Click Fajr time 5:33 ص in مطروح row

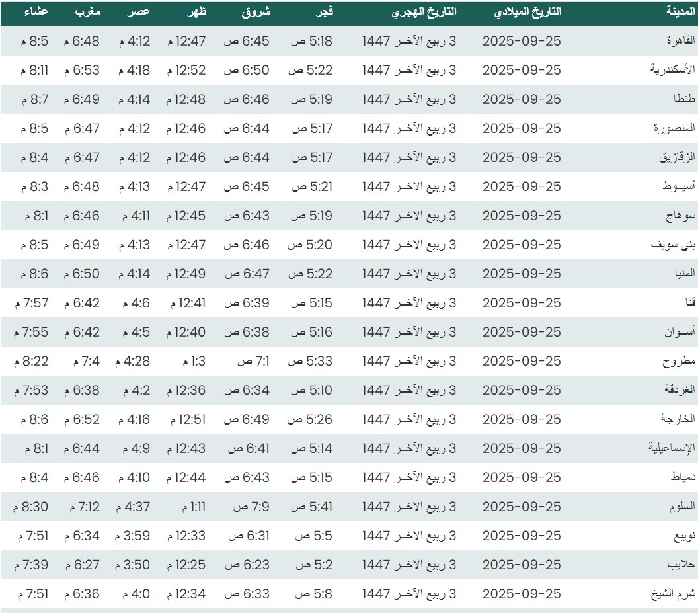pyautogui.click(x=311, y=361)
